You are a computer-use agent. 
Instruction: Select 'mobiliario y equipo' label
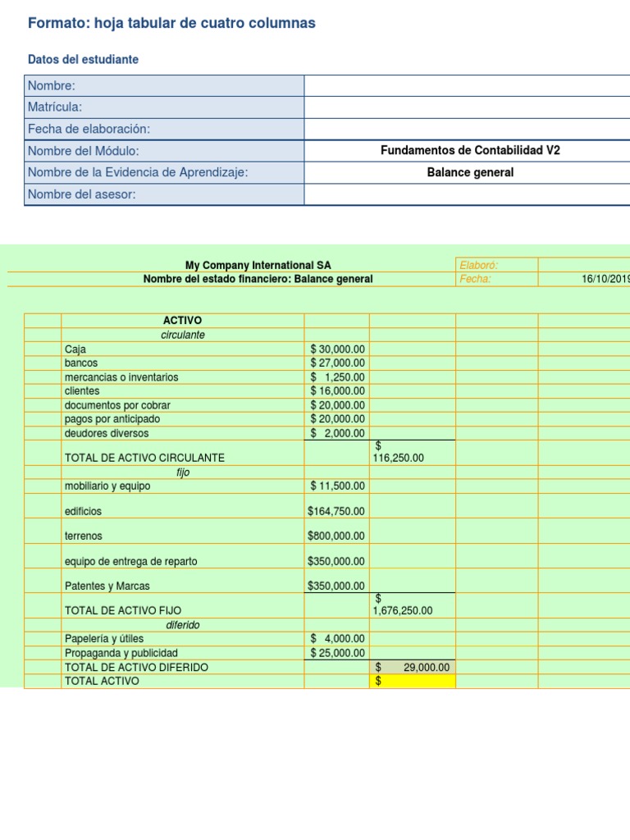(x=183, y=486)
